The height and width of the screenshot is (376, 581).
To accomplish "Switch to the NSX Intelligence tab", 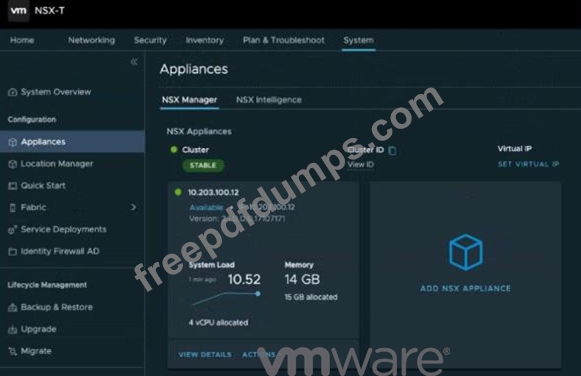I will [x=269, y=100].
